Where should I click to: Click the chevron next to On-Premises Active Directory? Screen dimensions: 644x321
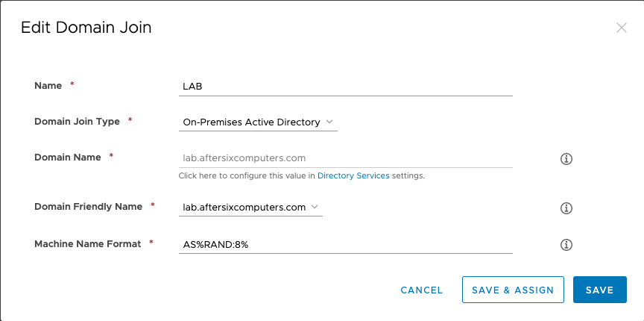point(329,122)
